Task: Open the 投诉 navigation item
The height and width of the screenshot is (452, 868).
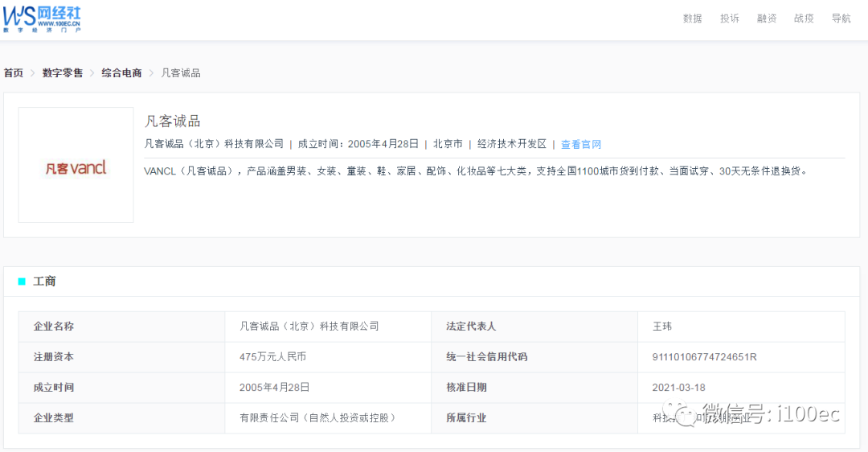Action: 729,18
